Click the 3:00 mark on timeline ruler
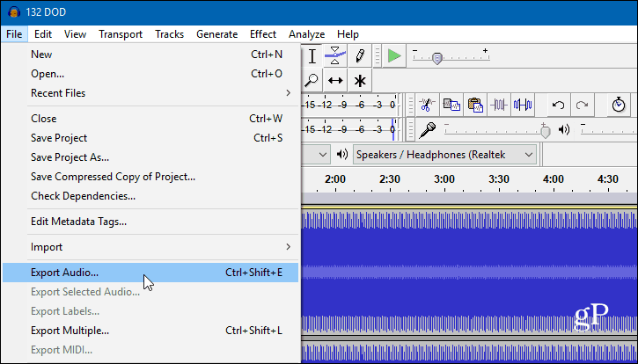 pos(444,179)
